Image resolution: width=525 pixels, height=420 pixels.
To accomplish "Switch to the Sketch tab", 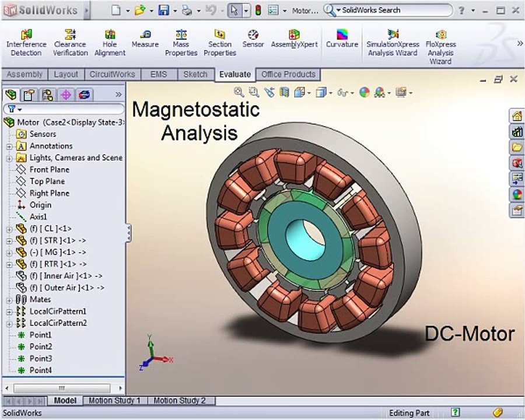I will tap(195, 74).
